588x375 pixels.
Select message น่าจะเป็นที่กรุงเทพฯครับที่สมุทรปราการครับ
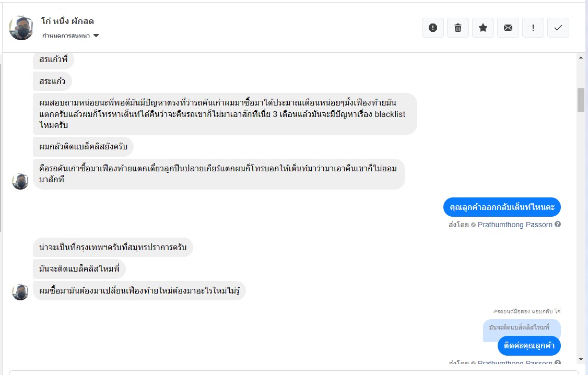pos(113,248)
